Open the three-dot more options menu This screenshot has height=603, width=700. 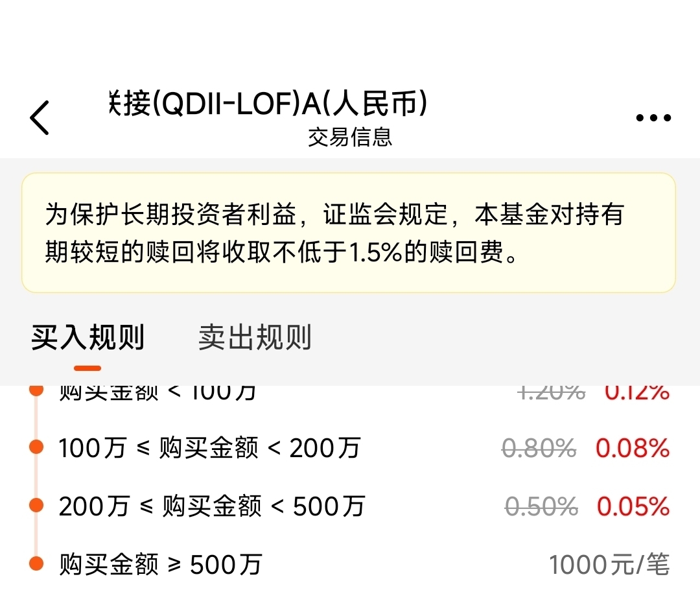tap(653, 118)
